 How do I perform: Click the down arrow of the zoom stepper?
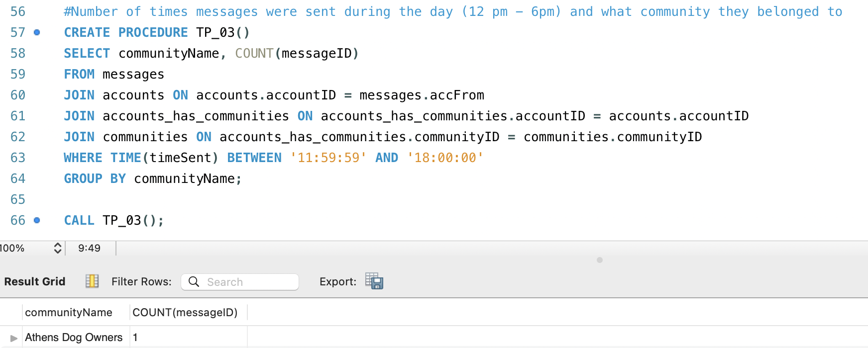click(x=57, y=251)
